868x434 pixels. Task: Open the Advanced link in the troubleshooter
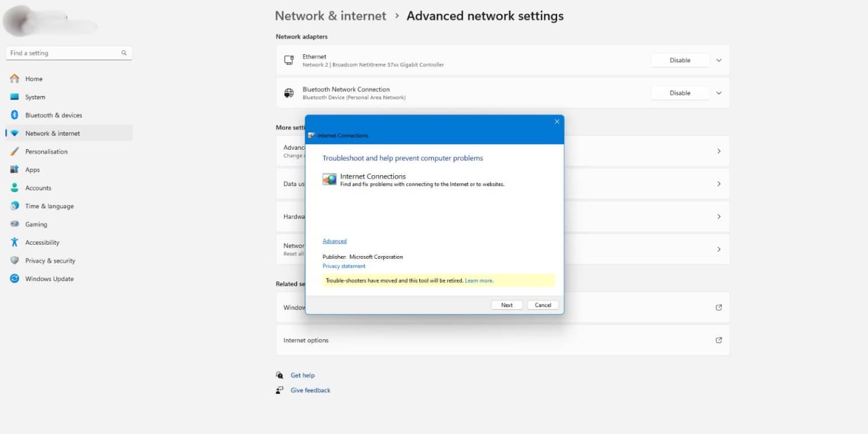point(334,240)
